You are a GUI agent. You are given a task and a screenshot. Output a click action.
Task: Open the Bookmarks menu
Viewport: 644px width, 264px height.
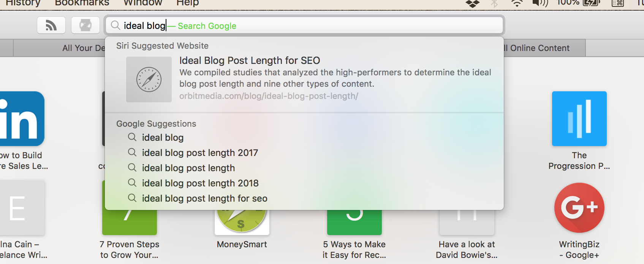click(82, 3)
